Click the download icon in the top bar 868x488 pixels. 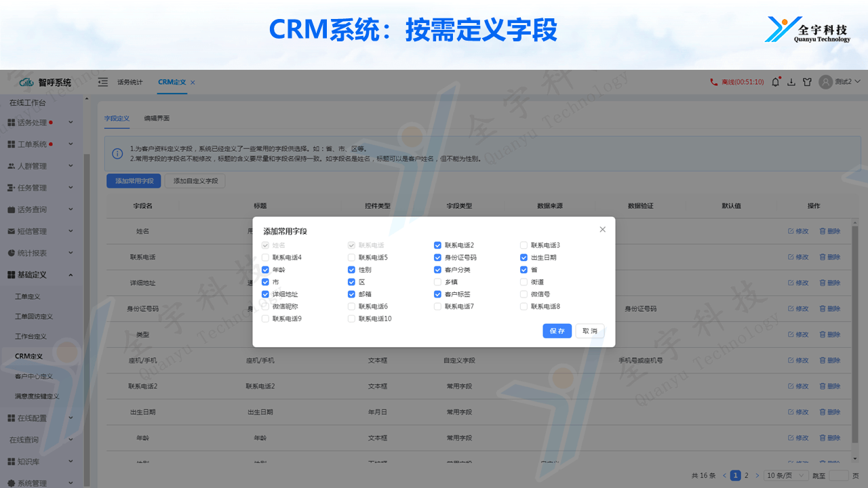(x=791, y=82)
